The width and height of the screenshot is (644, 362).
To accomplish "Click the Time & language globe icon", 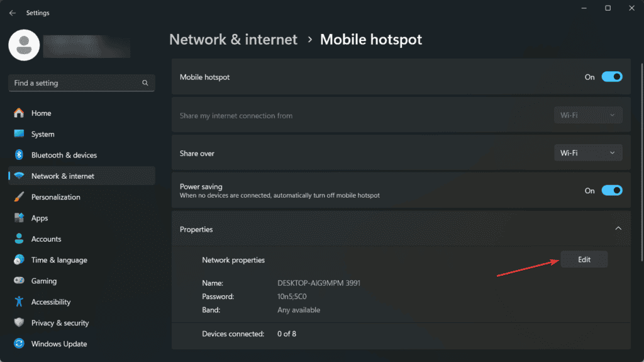I will (x=19, y=259).
